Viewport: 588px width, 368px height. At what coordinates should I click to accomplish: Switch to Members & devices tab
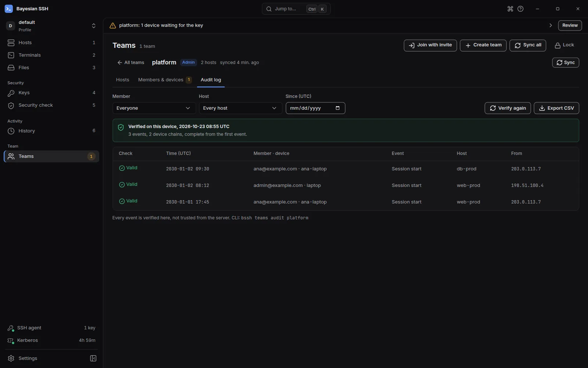pyautogui.click(x=165, y=80)
